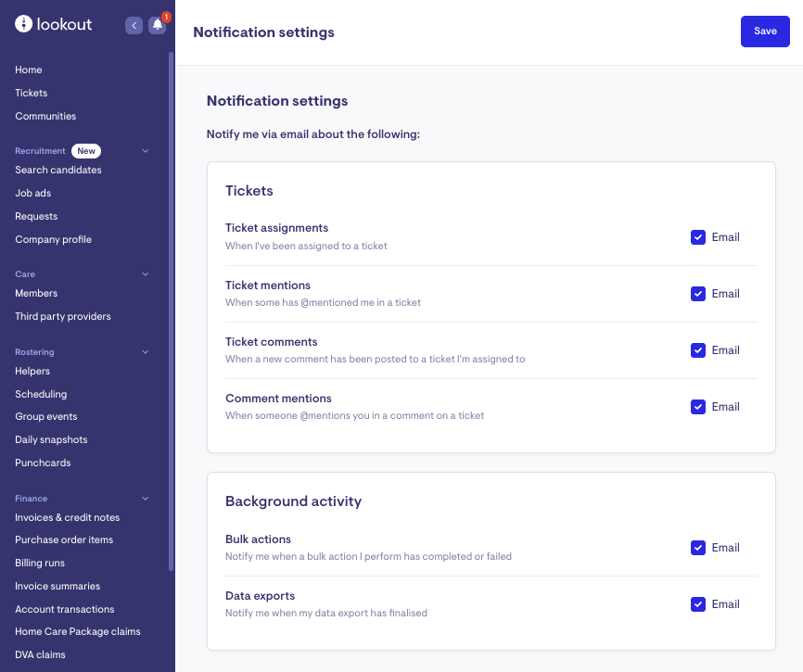Open Invoices & credit notes
This screenshot has width=803, height=672.
pos(67,517)
